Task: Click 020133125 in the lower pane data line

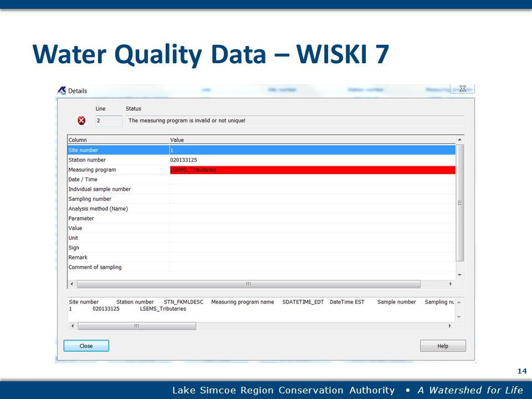Action: [106, 309]
